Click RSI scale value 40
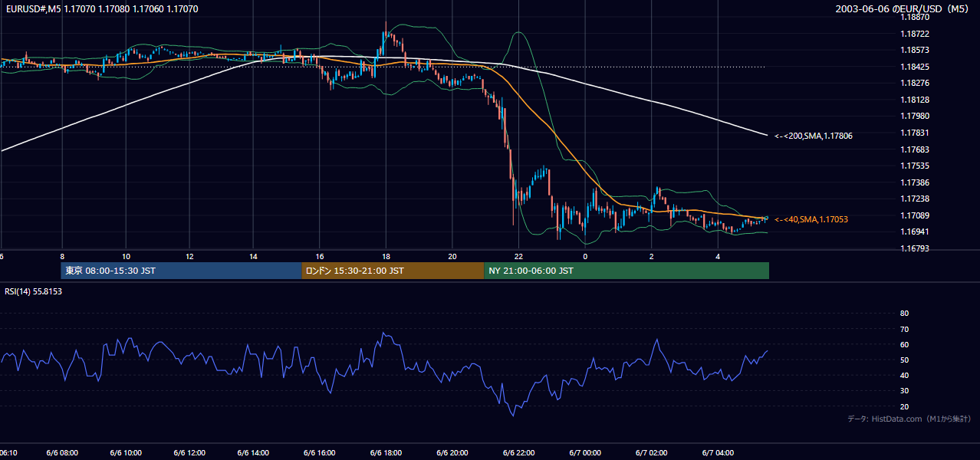This screenshot has width=980, height=460. pyautogui.click(x=905, y=376)
